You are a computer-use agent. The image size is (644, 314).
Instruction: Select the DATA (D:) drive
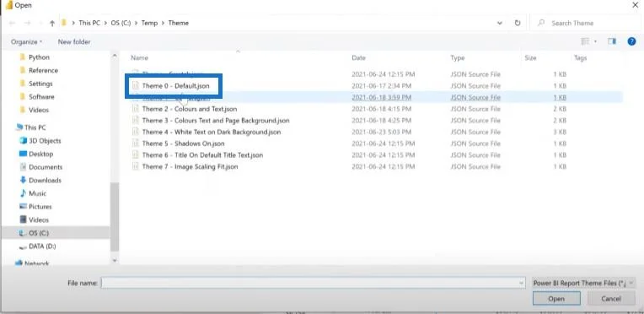[42, 246]
